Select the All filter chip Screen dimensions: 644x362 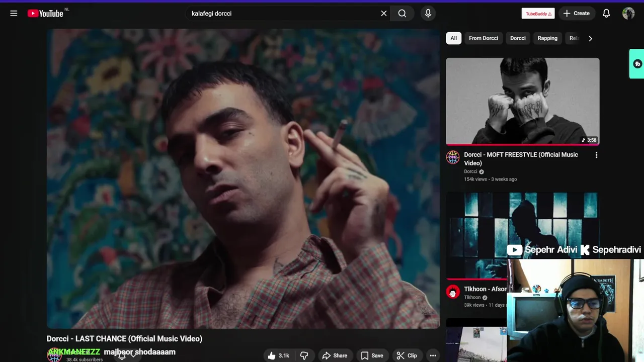[x=453, y=38]
